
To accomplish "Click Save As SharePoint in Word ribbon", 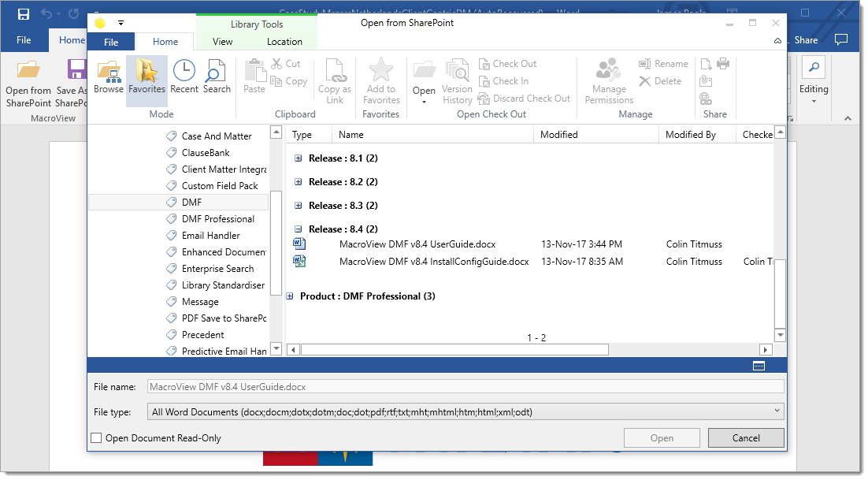I will 71,84.
